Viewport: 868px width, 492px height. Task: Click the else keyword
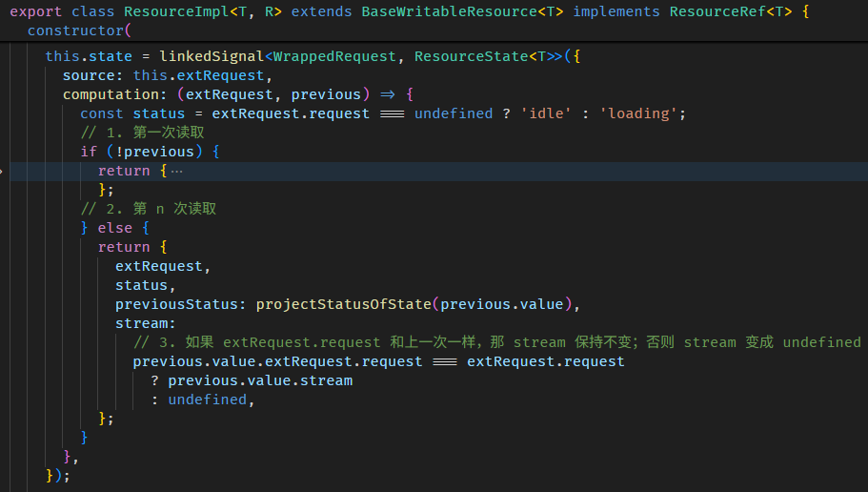click(x=115, y=228)
